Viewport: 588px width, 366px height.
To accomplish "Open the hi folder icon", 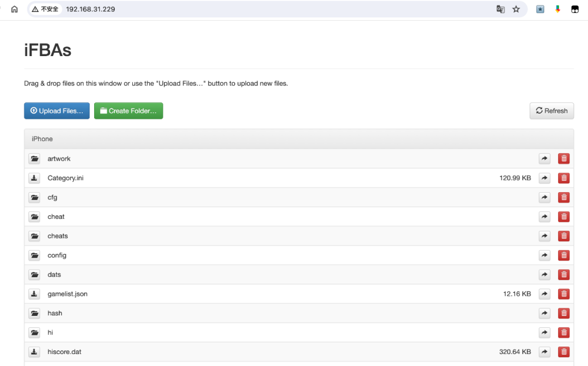I will coord(34,333).
